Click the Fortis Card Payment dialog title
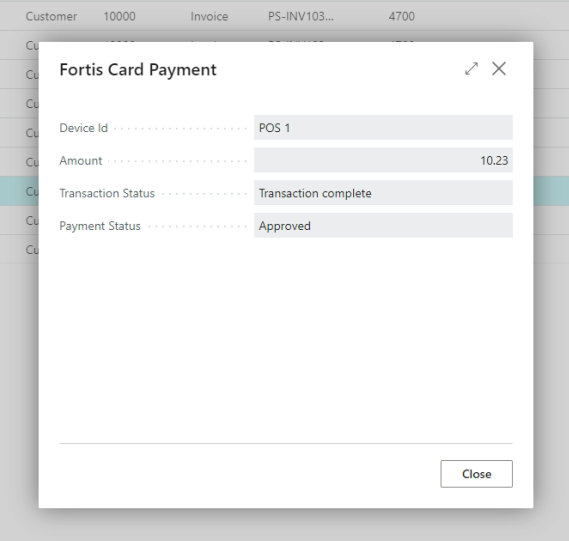The width and height of the screenshot is (569, 541). point(138,70)
